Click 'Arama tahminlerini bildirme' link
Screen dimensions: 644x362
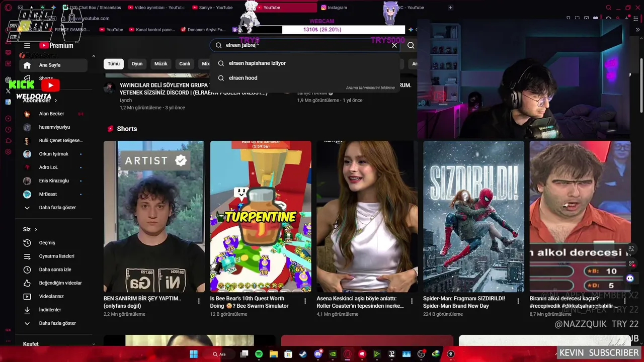370,88
